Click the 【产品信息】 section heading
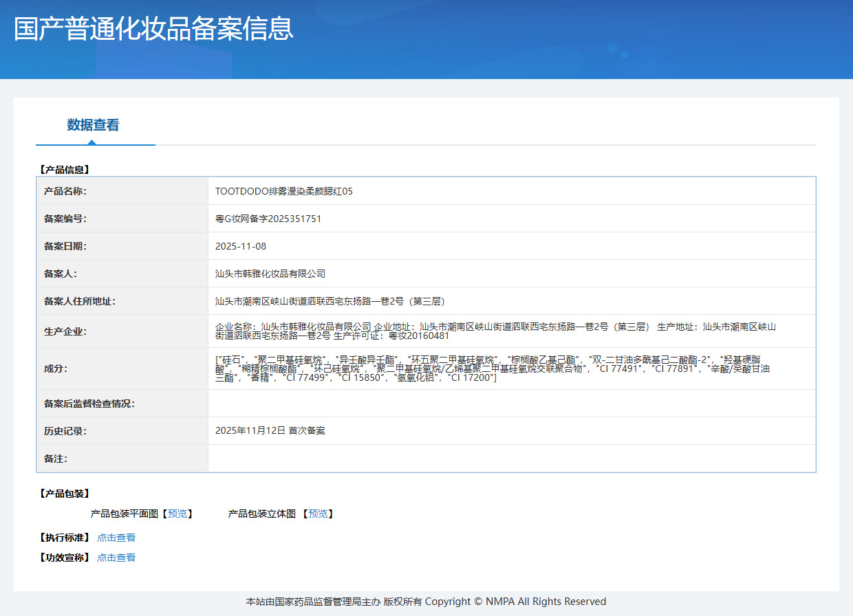Image resolution: width=853 pixels, height=616 pixels. [x=64, y=169]
